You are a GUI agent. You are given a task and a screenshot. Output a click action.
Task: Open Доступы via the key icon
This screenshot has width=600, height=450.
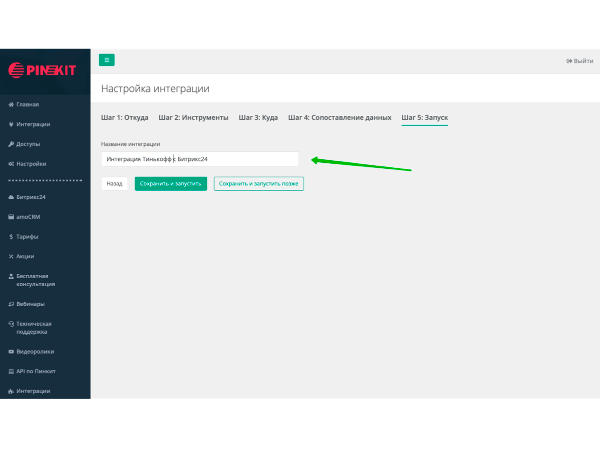[x=10, y=144]
